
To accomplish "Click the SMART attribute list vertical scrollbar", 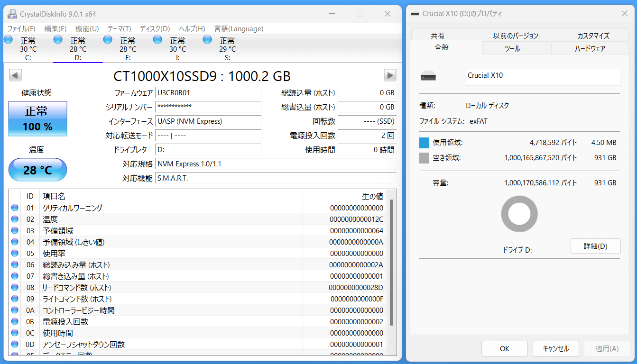I will [x=391, y=263].
